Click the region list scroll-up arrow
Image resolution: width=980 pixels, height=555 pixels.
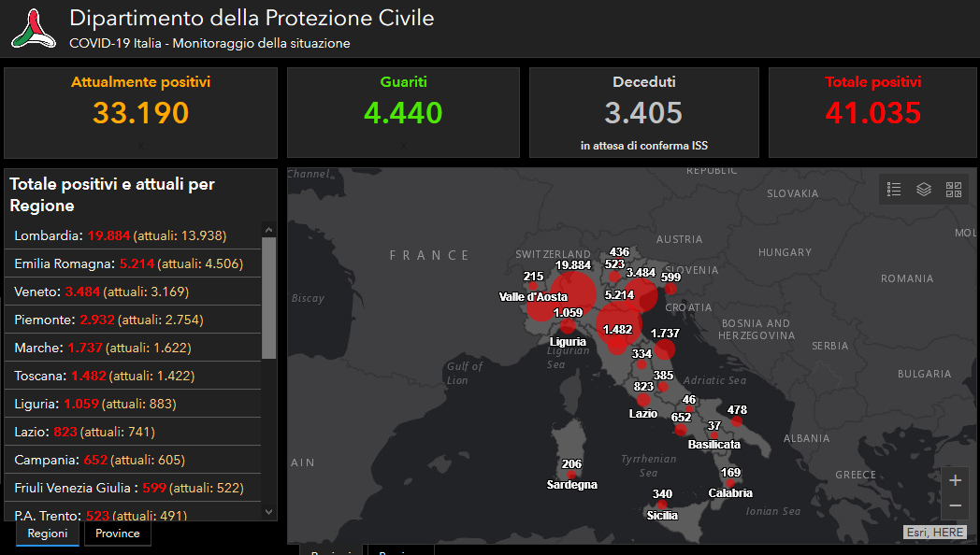point(269,229)
